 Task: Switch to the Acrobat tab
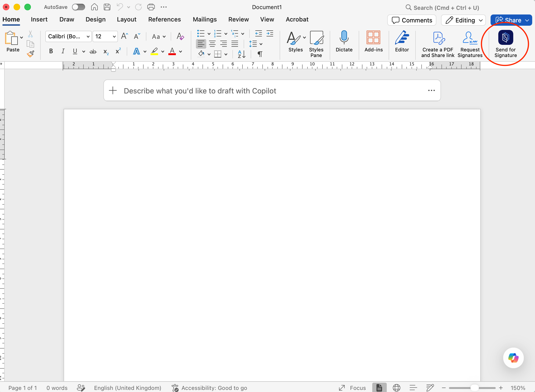coord(297,19)
